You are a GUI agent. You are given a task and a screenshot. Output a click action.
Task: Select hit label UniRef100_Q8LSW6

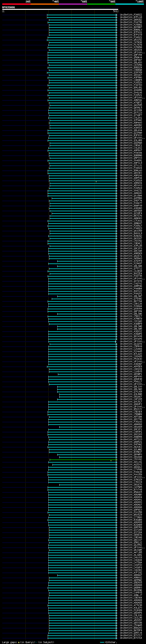pyautogui.click(x=131, y=313)
